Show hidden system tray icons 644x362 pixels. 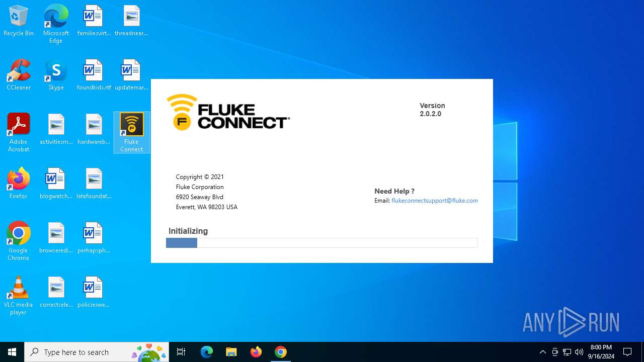pos(542,352)
